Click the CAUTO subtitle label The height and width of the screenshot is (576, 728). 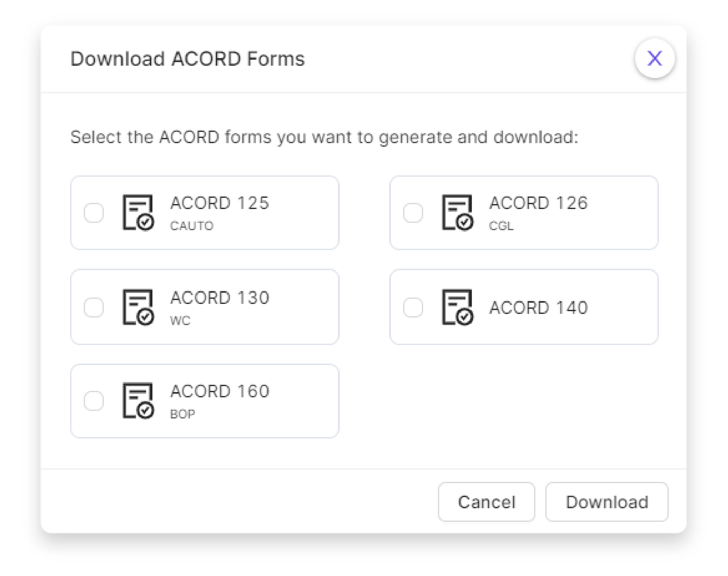point(192,226)
